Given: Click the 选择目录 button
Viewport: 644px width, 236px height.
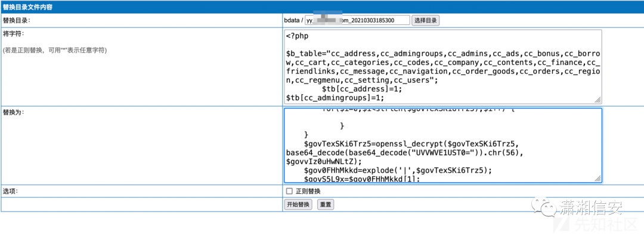Looking at the screenshot, I should click(426, 20).
